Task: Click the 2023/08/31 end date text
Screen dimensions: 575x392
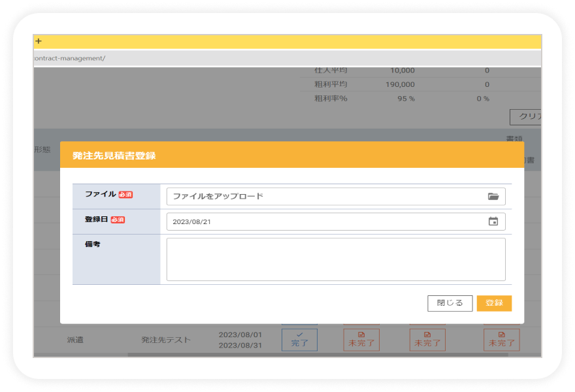Action: [x=240, y=346]
